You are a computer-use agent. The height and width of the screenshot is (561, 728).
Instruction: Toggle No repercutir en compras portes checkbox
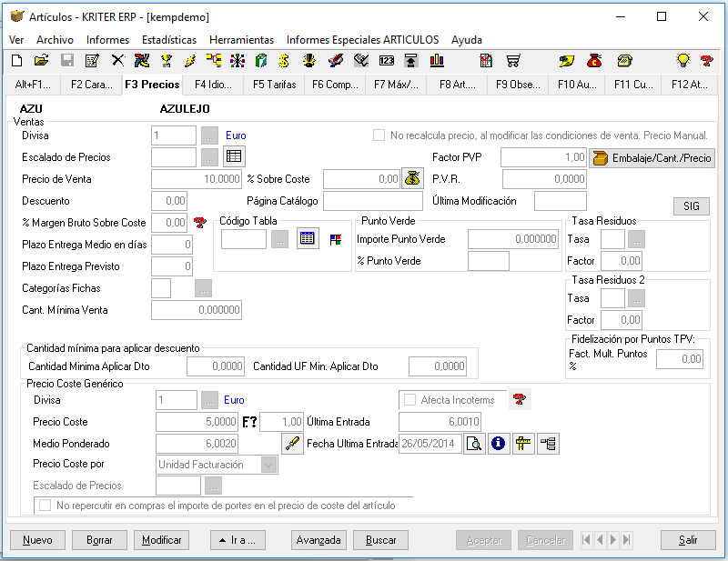tap(45, 505)
